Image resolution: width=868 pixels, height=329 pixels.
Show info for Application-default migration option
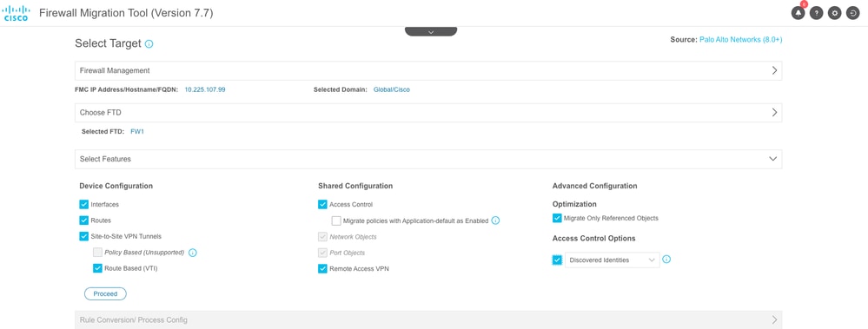coord(495,220)
